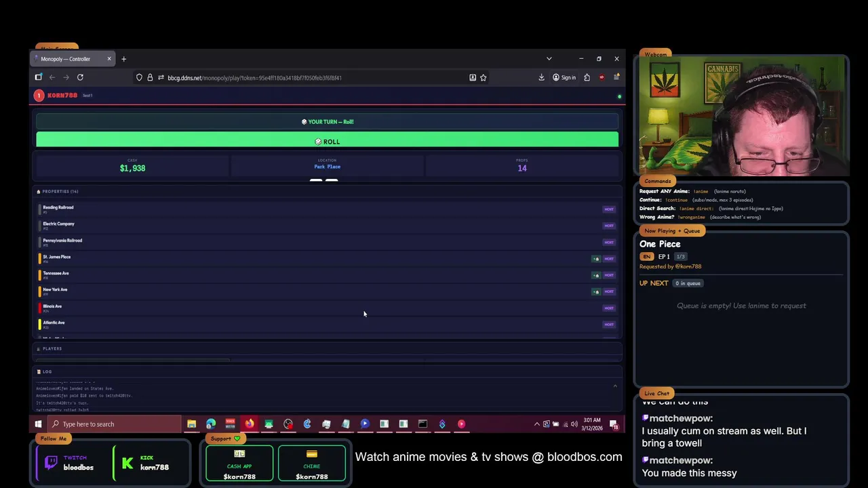Click the Type here to search box
This screenshot has height=488, width=868.
114,424
